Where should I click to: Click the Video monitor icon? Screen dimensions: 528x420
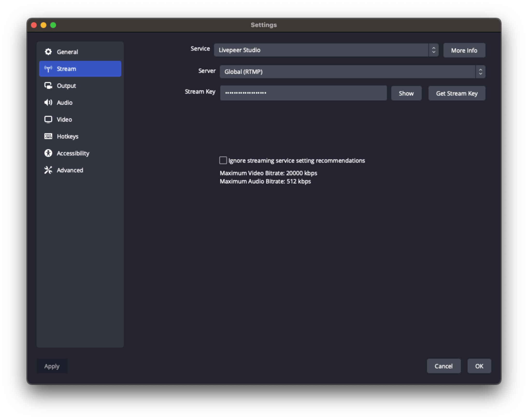[48, 119]
